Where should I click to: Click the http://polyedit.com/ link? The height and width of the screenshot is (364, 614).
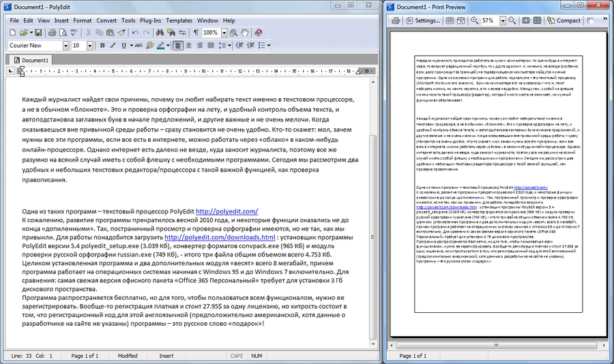pyautogui.click(x=226, y=211)
